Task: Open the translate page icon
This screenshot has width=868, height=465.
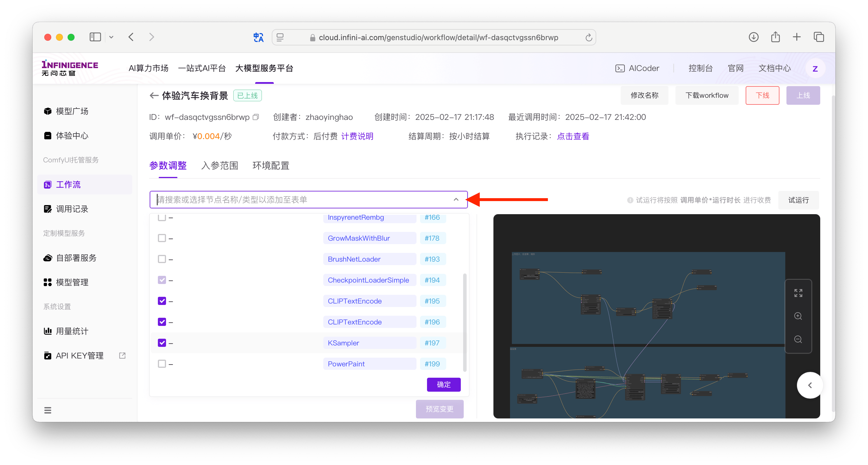Action: tap(258, 37)
